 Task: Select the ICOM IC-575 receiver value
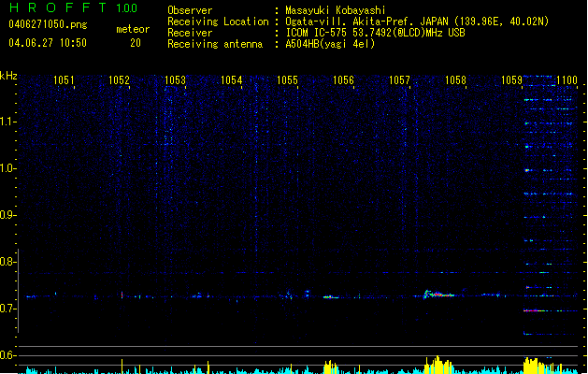pos(375,33)
